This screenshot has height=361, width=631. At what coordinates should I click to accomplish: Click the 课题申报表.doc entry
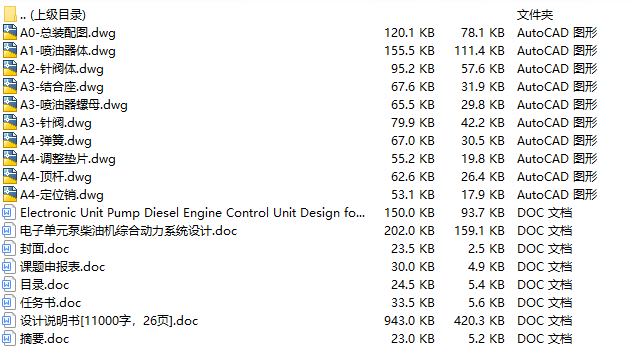click(x=62, y=267)
